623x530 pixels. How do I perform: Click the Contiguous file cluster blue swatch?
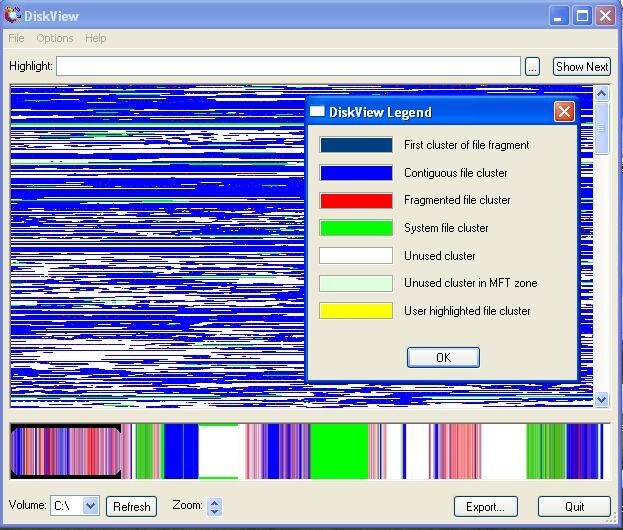click(356, 173)
